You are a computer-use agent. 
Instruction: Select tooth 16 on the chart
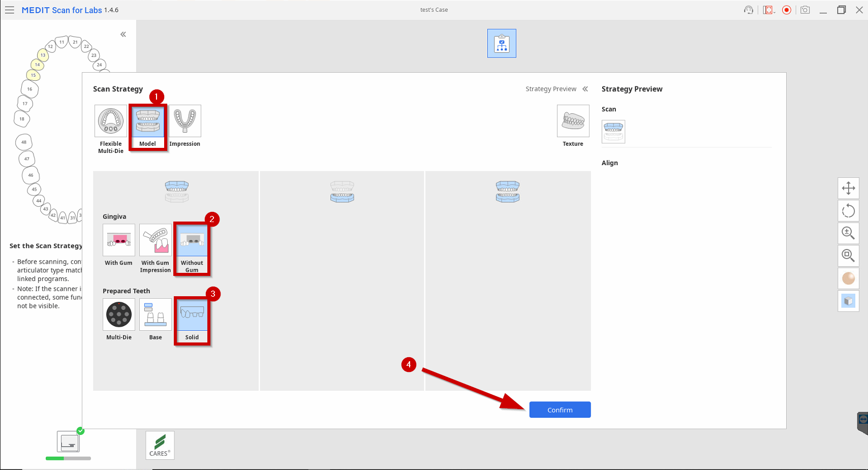pyautogui.click(x=29, y=89)
